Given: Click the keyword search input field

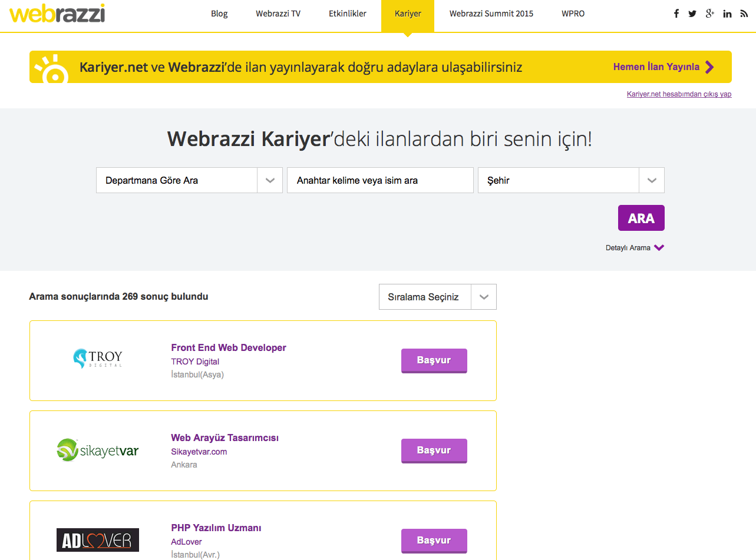Looking at the screenshot, I should pos(379,180).
